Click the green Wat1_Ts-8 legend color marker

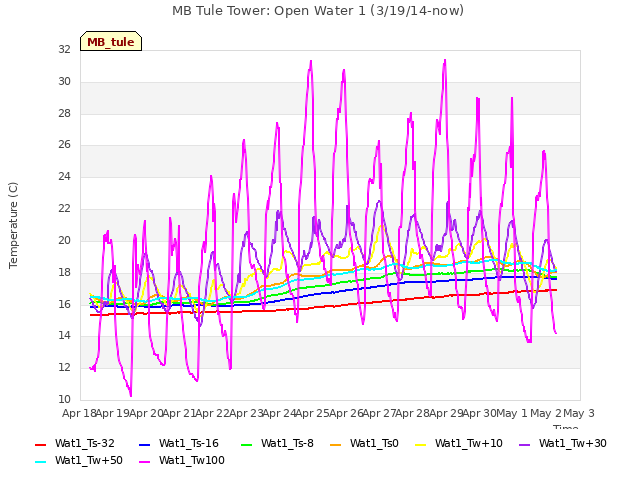247,444
